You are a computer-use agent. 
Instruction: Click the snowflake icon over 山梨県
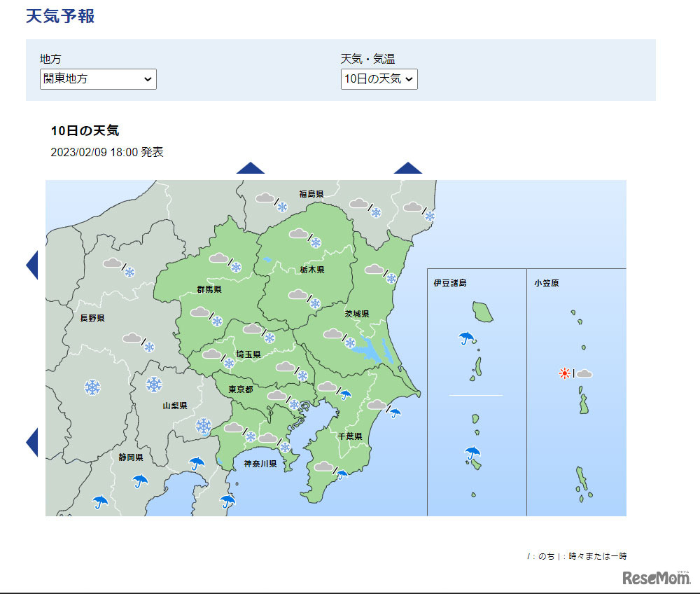[x=153, y=385]
